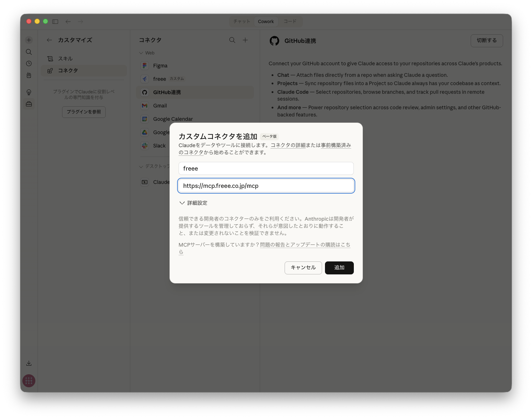This screenshot has width=532, height=419.
Task: Select Gmail text in connector list
Action: pos(160,106)
